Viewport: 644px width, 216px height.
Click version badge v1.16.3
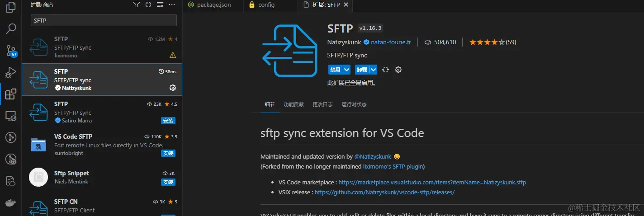tap(370, 28)
